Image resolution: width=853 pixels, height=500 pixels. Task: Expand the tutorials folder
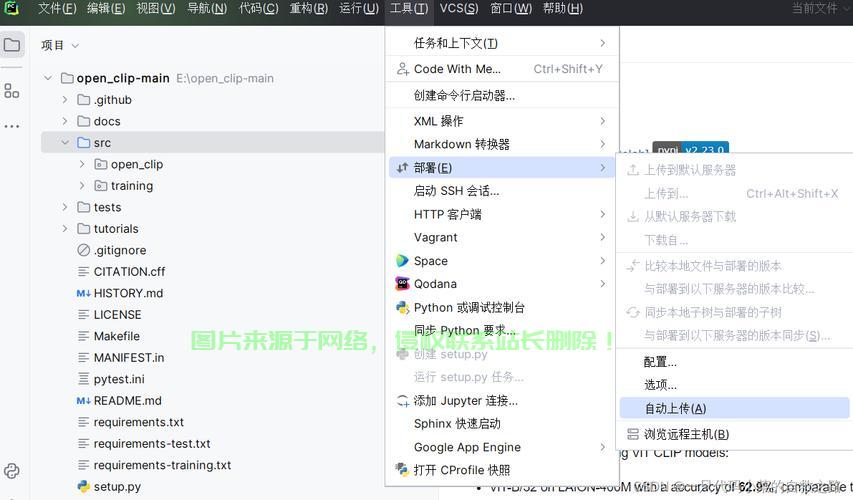tap(65, 229)
